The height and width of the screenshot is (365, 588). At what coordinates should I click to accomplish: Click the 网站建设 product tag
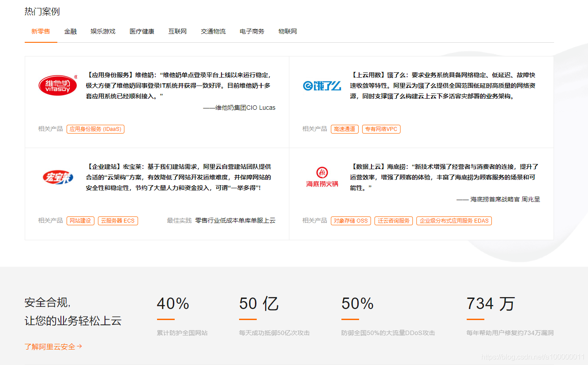(x=80, y=220)
